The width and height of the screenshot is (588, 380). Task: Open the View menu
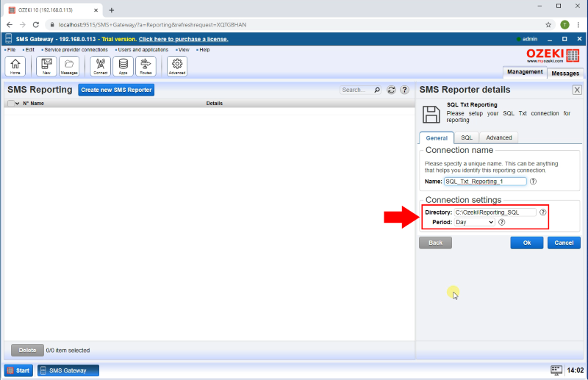pyautogui.click(x=183, y=49)
